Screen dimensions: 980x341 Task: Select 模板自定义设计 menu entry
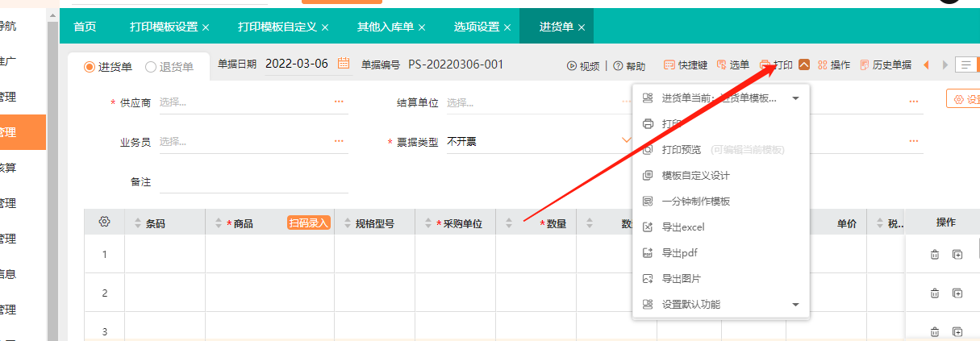695,176
